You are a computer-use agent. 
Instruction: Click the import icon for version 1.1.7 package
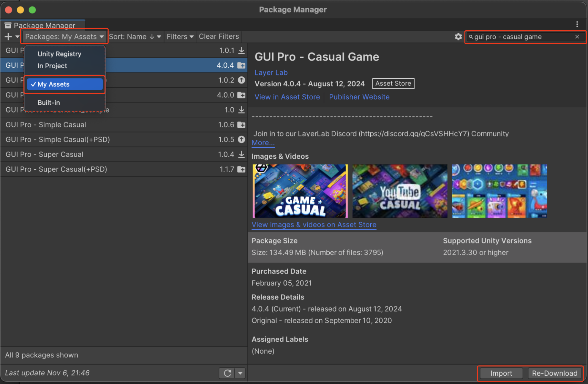242,169
